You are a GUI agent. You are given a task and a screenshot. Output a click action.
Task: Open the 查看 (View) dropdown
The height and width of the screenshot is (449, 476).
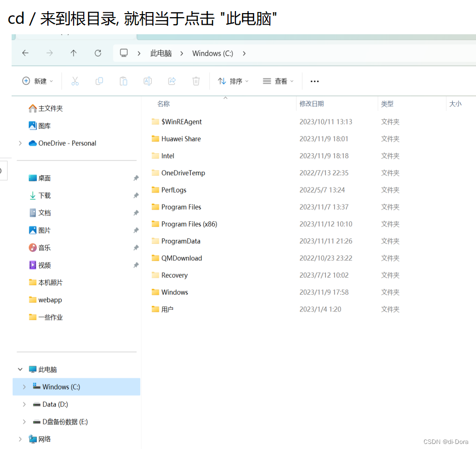point(278,81)
